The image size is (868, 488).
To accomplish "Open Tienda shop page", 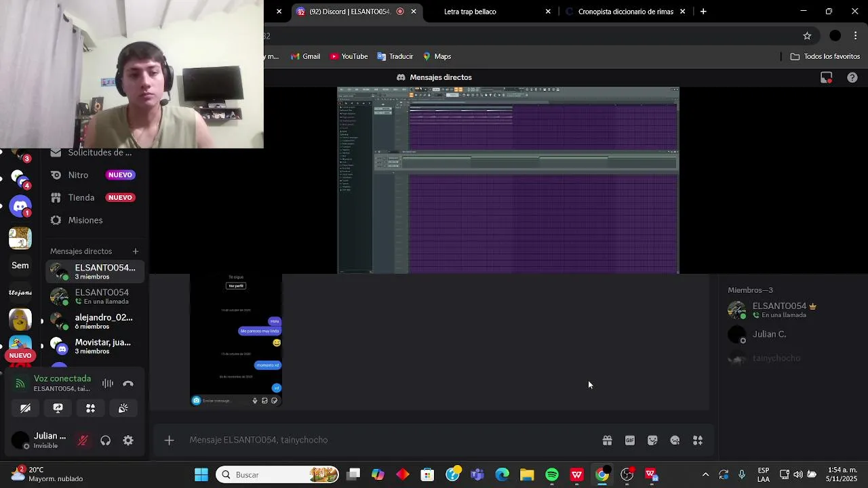I will (x=95, y=197).
